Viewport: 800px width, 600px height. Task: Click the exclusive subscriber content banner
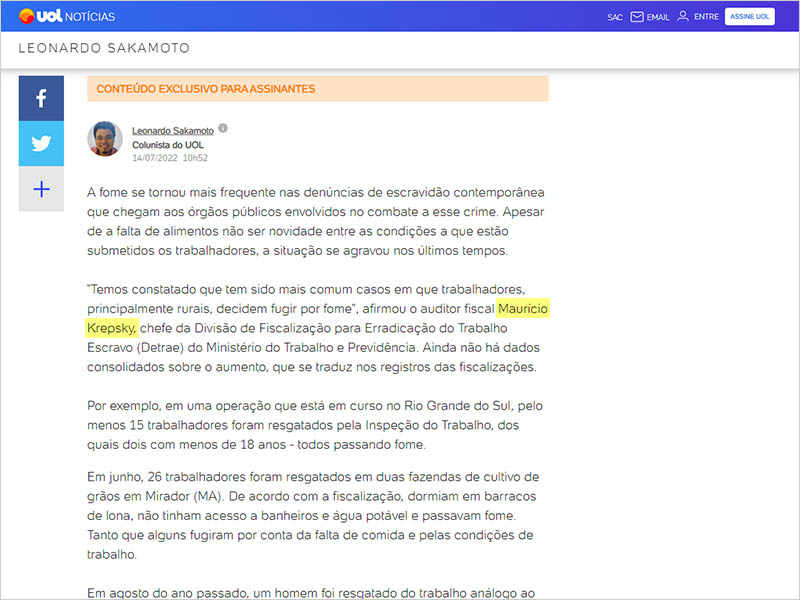[x=317, y=89]
